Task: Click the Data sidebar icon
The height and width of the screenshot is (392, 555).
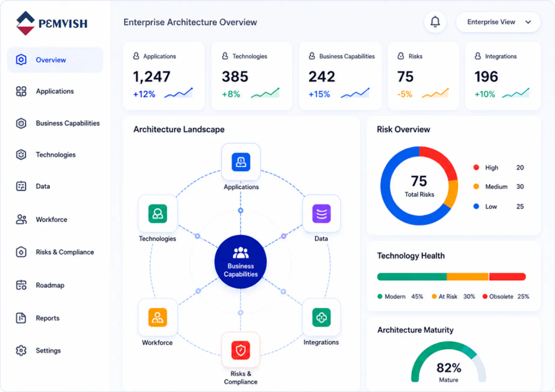Action: (x=21, y=186)
